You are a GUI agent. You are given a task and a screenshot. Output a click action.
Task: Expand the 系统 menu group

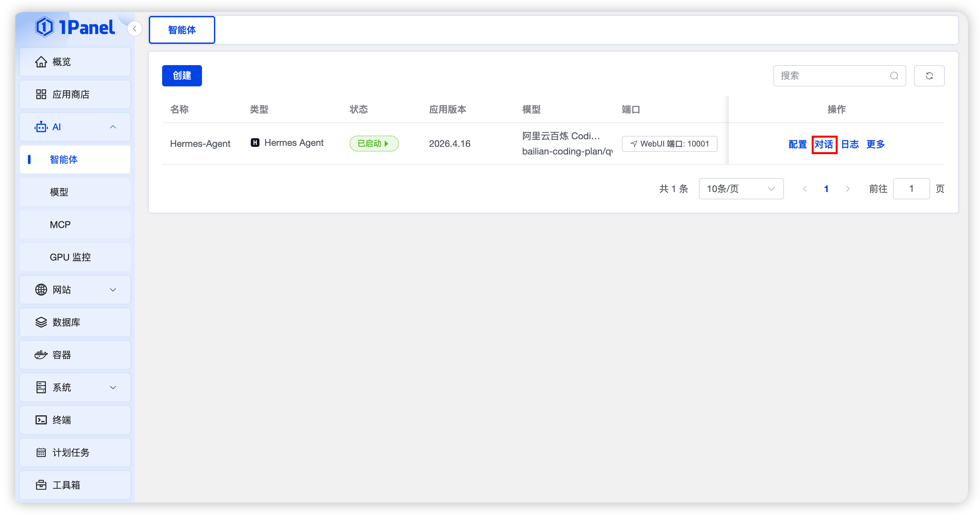[75, 387]
